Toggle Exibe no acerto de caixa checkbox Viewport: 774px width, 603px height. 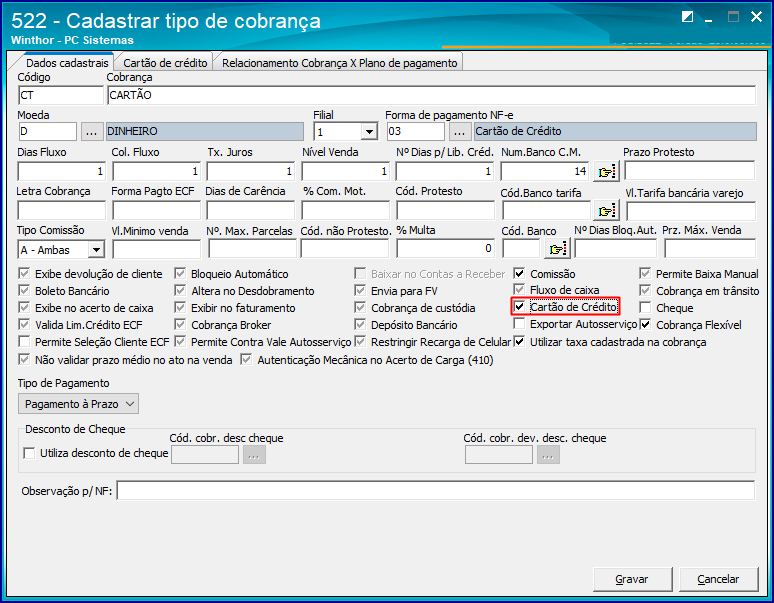tap(24, 307)
